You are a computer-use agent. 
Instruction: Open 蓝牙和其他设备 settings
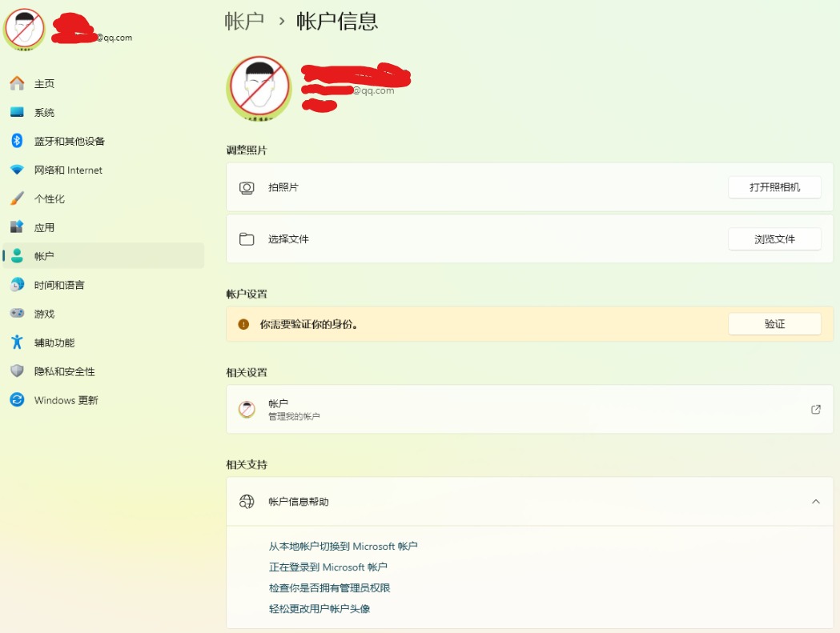pos(103,141)
